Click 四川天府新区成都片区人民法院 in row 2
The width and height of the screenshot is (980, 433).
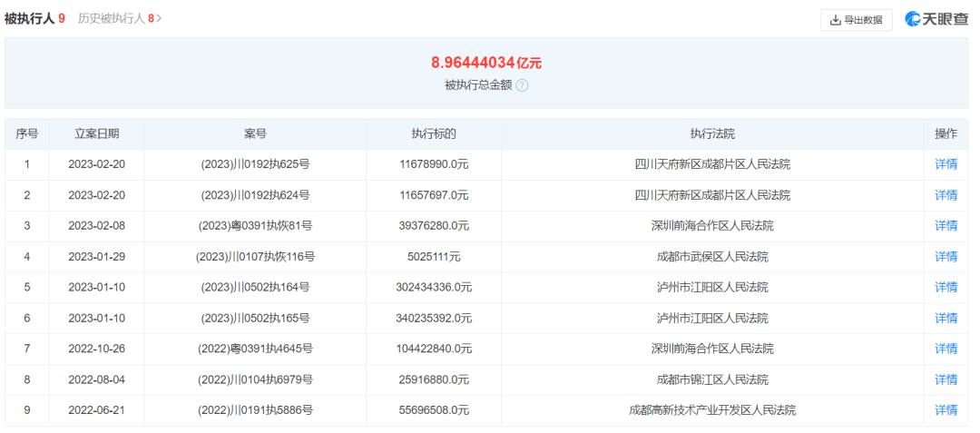(712, 195)
